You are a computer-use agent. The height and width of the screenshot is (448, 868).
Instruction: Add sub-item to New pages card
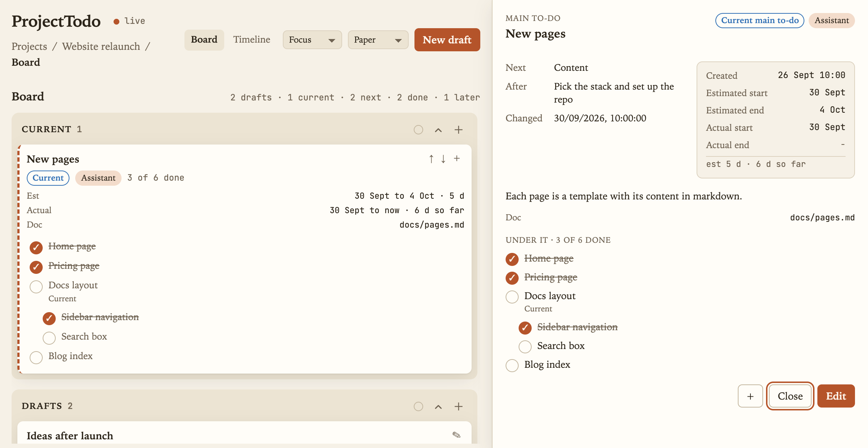click(457, 158)
